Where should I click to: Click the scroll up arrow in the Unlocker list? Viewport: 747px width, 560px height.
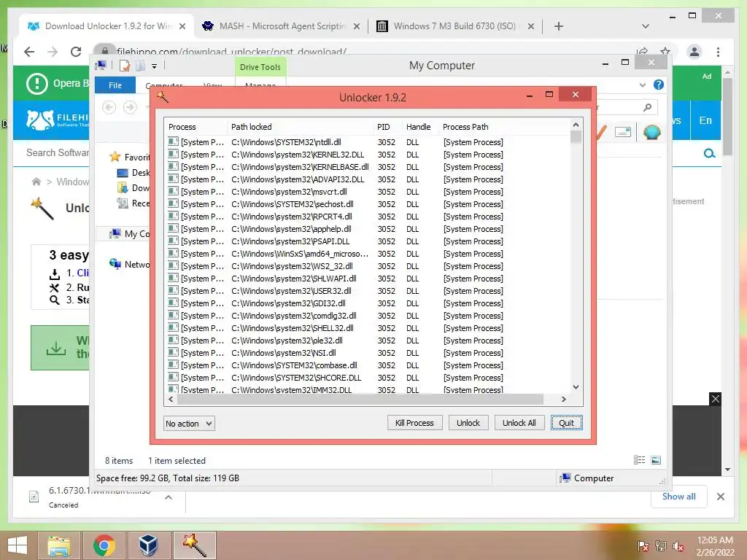pyautogui.click(x=576, y=125)
